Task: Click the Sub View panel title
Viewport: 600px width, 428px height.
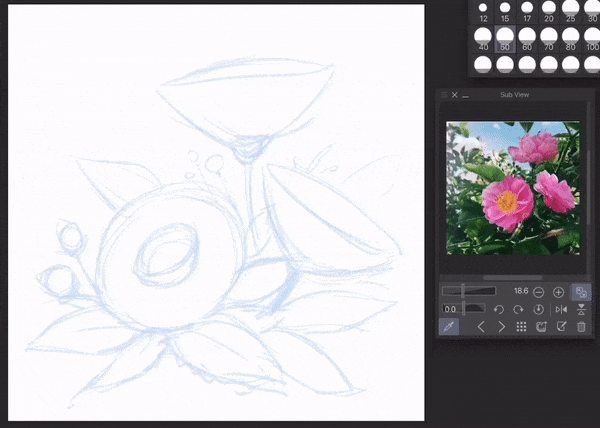Action: point(515,95)
